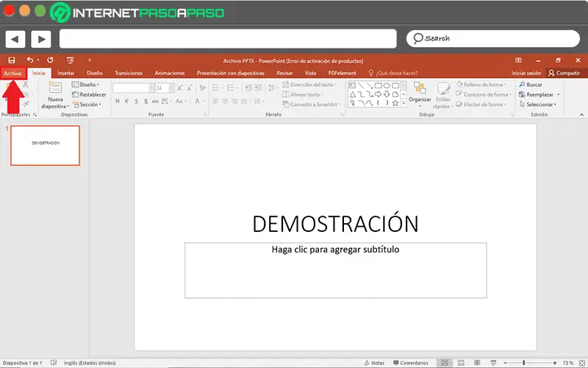Switch to the Transiciones tab
588x368 pixels.
[129, 73]
